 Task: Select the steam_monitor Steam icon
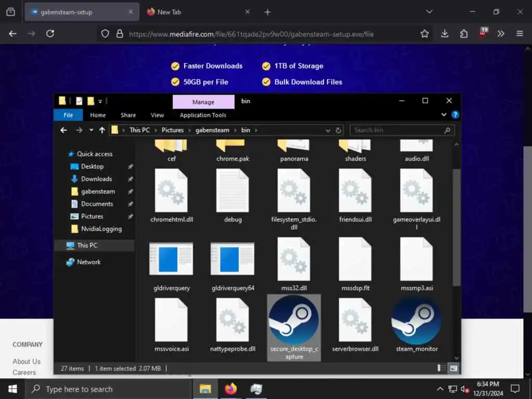[416, 325]
